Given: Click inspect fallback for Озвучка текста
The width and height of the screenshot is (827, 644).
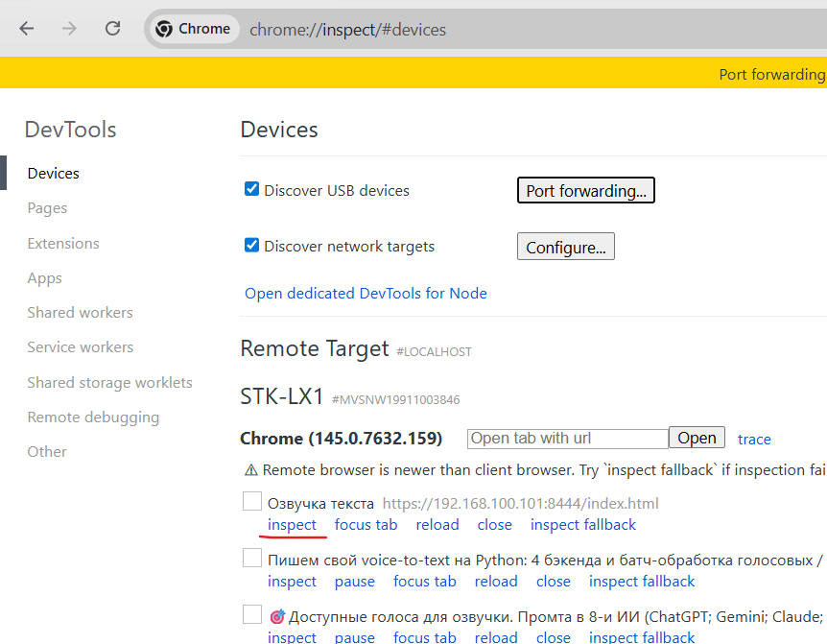Looking at the screenshot, I should tap(582, 525).
